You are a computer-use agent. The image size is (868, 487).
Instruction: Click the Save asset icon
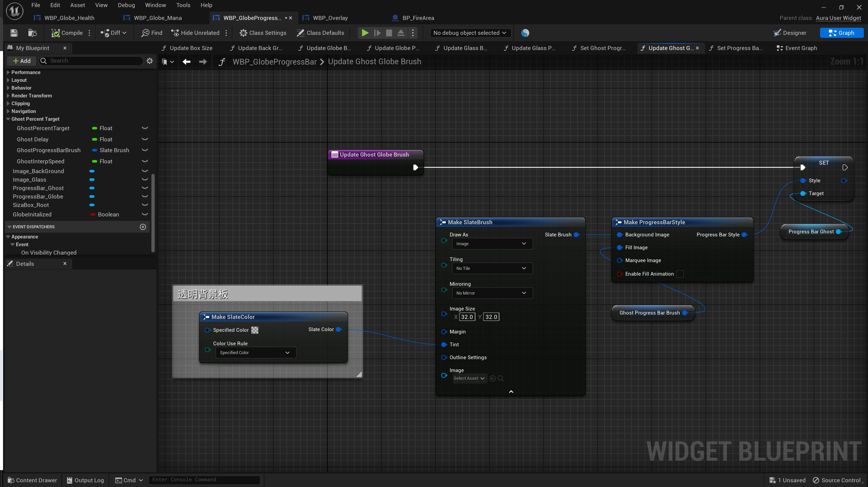point(14,33)
